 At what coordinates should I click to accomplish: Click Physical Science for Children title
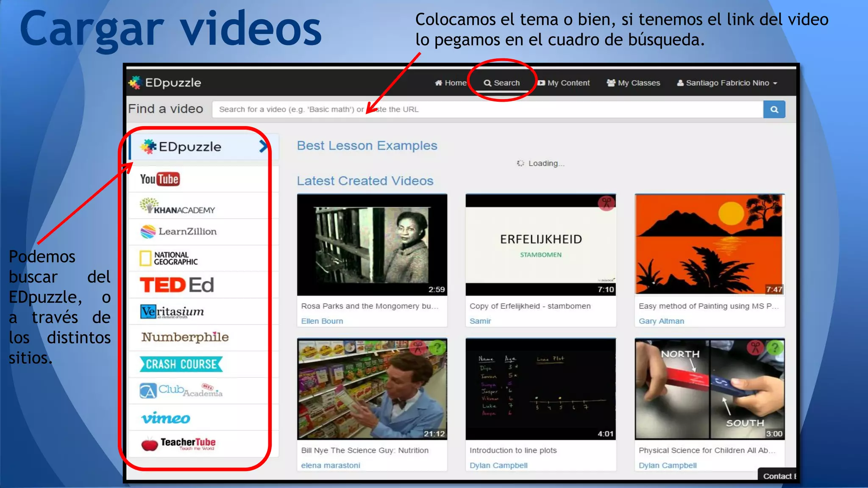[x=707, y=450]
